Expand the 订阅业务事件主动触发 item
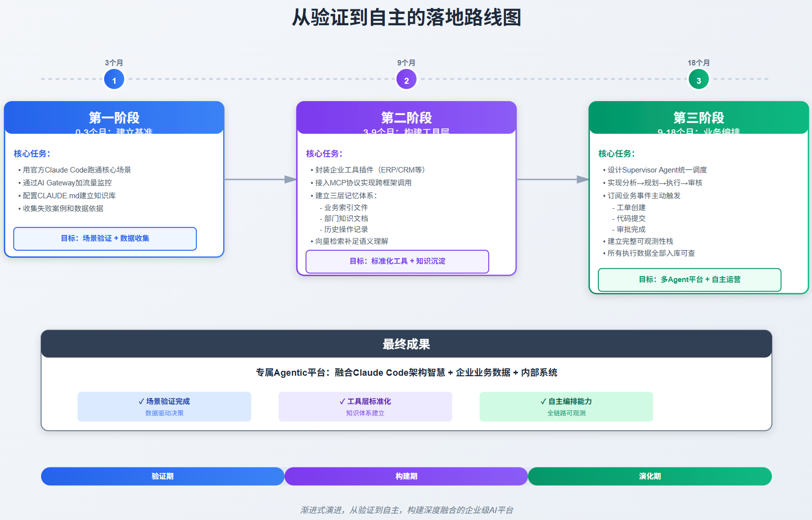 (643, 195)
